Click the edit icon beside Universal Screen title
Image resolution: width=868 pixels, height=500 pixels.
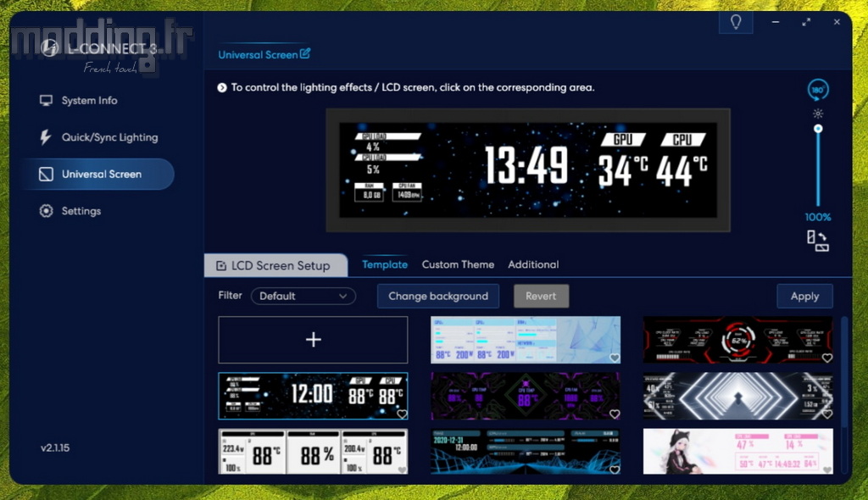coord(305,54)
